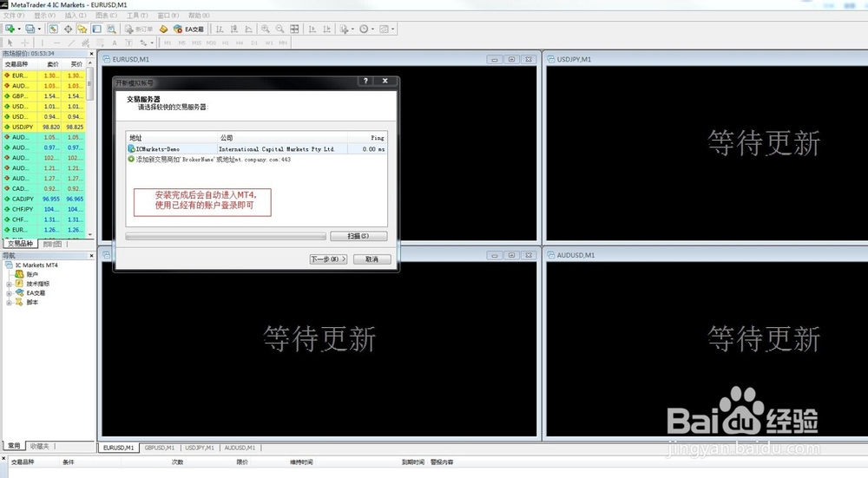Set timeframe to H1
868x478 pixels.
point(226,43)
